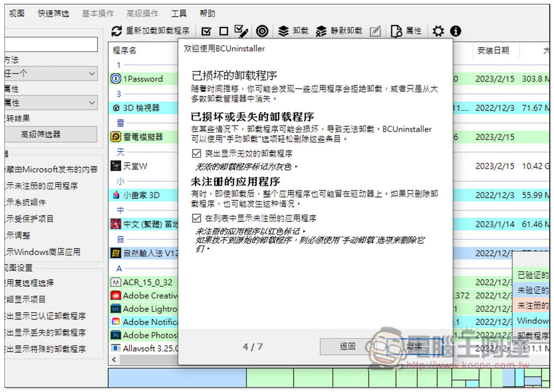Screen dimensions: 554x392
Task: Toggle 突出显示无效的卸载程序 checkbox
Action: 197,153
